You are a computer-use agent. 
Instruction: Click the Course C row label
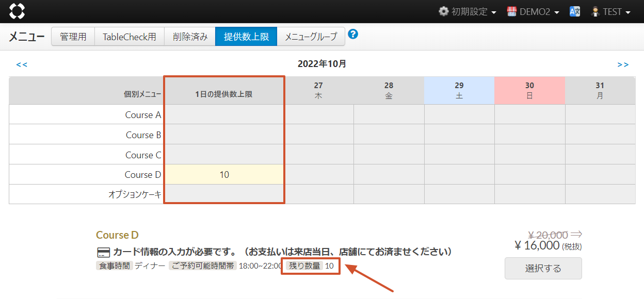coord(143,155)
